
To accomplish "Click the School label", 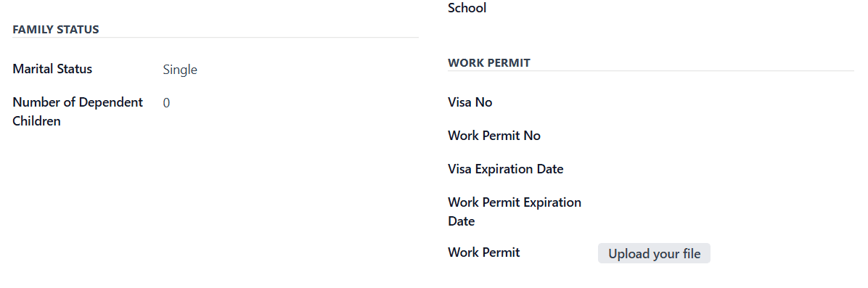I will (x=467, y=8).
